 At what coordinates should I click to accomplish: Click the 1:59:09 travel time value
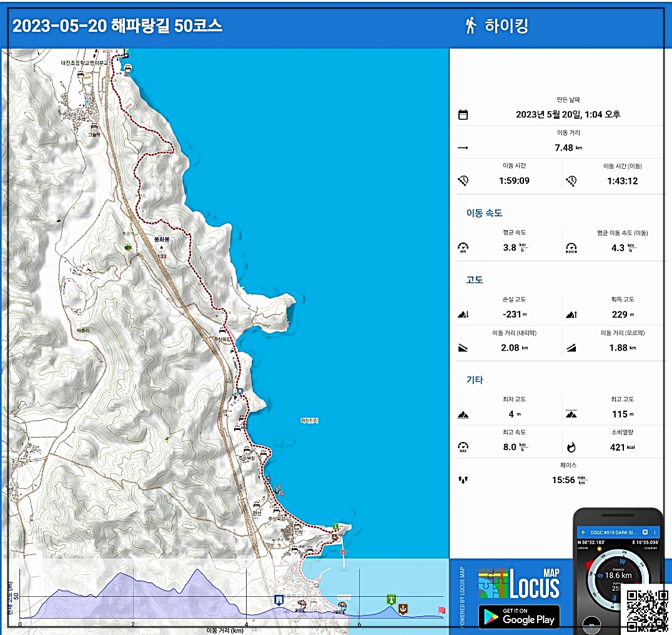pyautogui.click(x=514, y=181)
